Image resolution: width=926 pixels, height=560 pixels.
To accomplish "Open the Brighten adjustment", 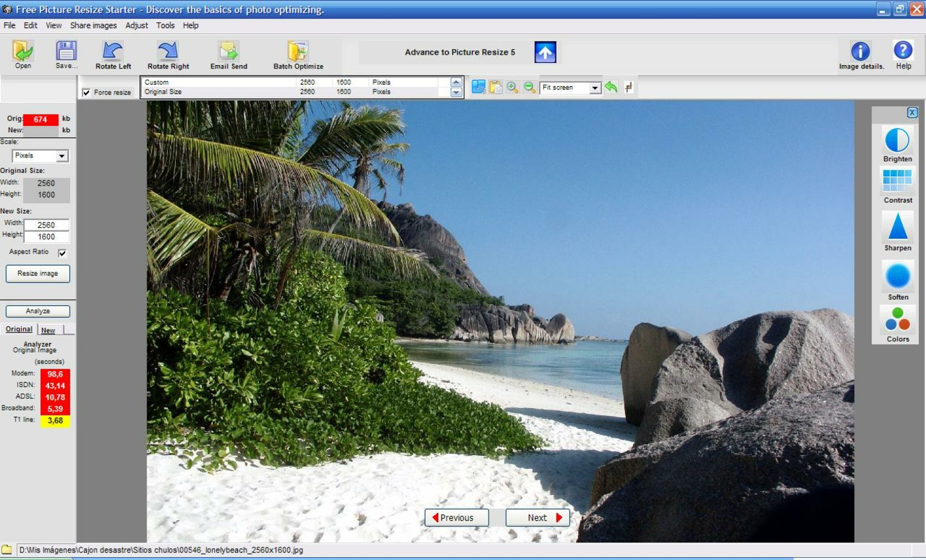I will point(897,141).
